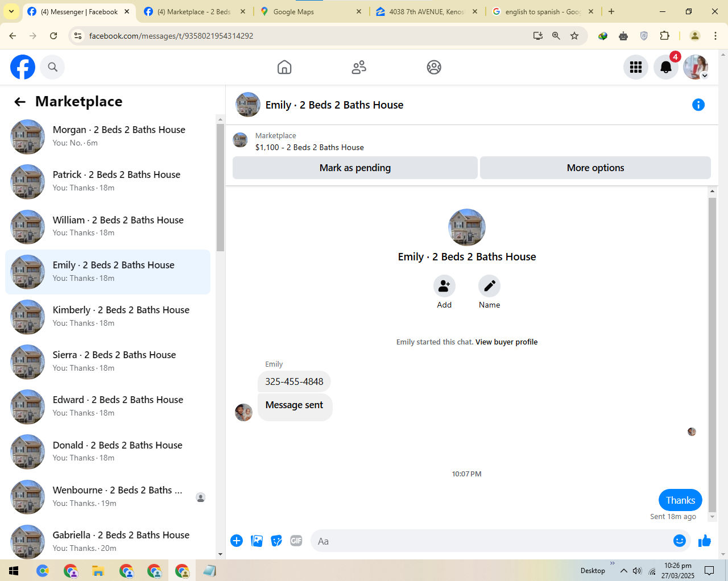The image size is (728, 581).
Task: Click the taskbar clock showing 10:26 pm
Action: coord(678,571)
